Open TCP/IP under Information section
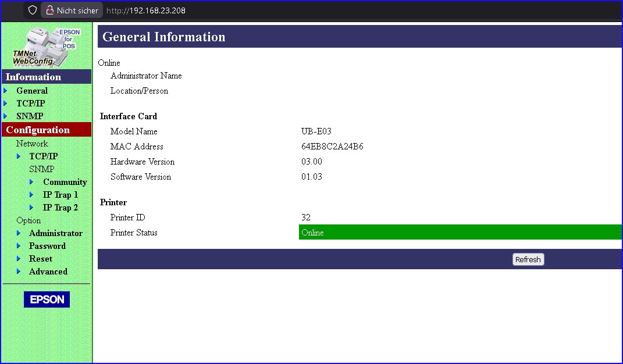This screenshot has height=364, width=623. coord(30,104)
